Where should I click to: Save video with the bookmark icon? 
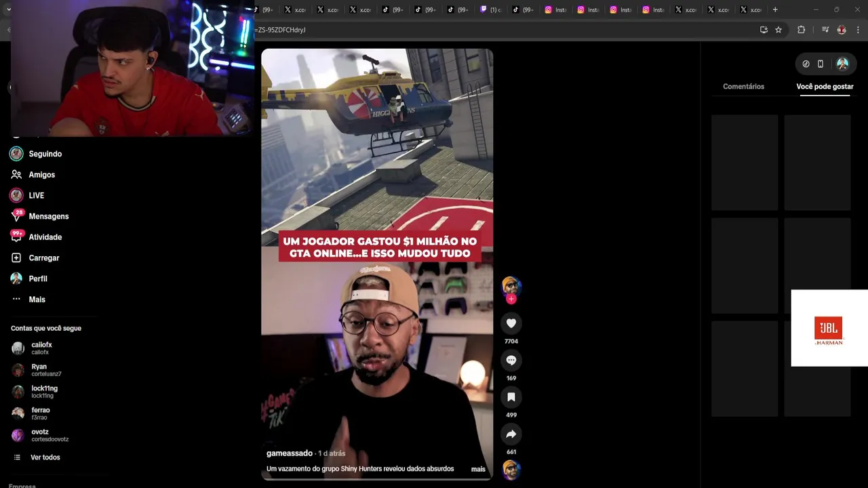click(511, 396)
